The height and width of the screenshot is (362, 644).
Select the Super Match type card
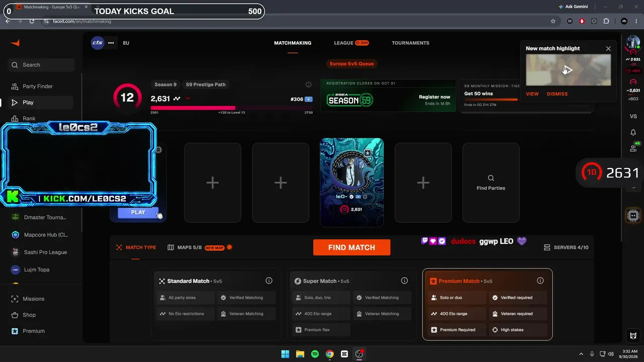point(352,305)
